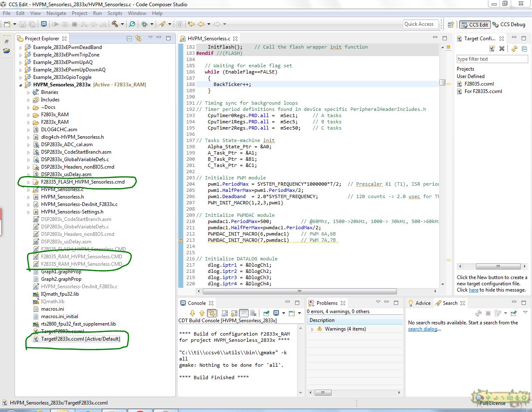Click the Build hammer icon in toolbar
This screenshot has width=532, height=412.
tap(115, 24)
